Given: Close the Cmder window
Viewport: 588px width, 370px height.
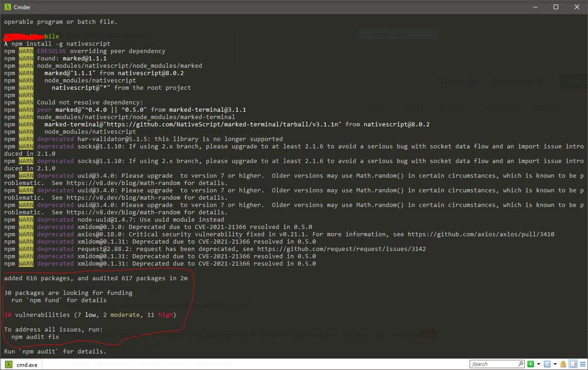Looking at the screenshot, I should (x=577, y=7).
